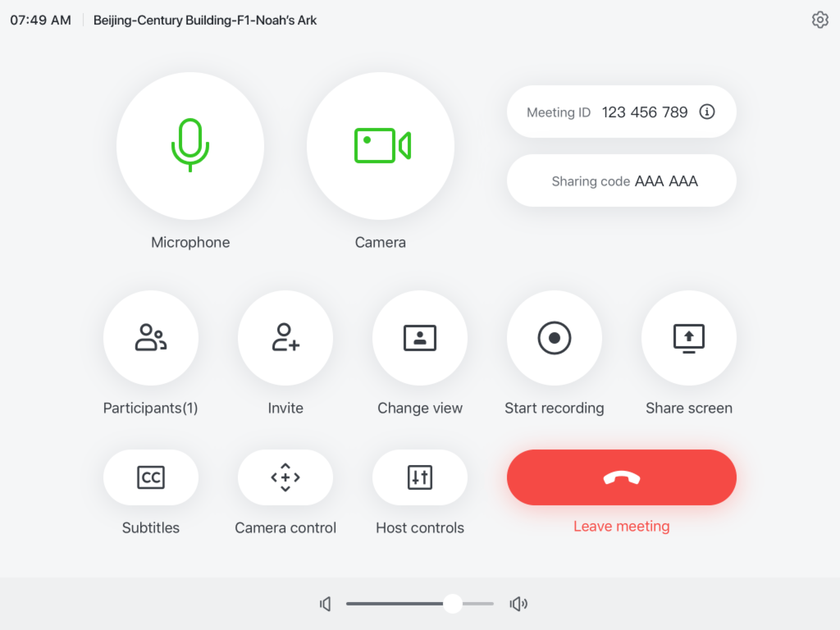
Task: Open Camera control settings
Action: pyautogui.click(x=285, y=478)
